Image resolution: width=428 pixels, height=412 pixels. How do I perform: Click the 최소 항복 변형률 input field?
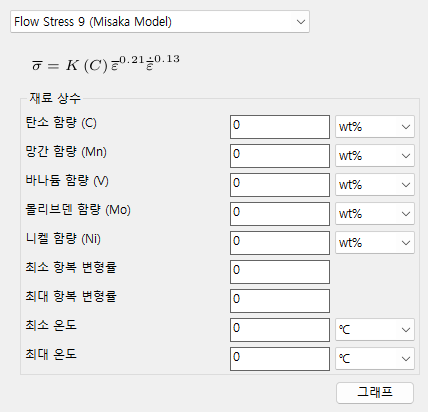coord(280,272)
